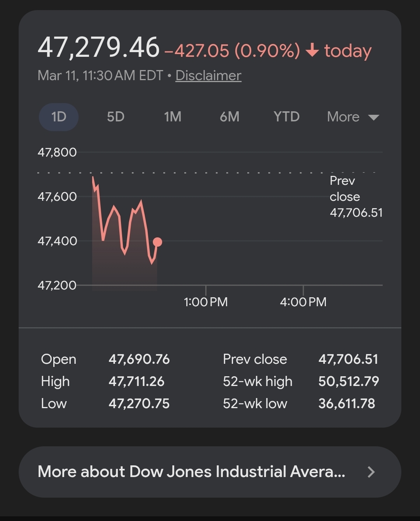Switch to the 1M chart range

(x=172, y=117)
